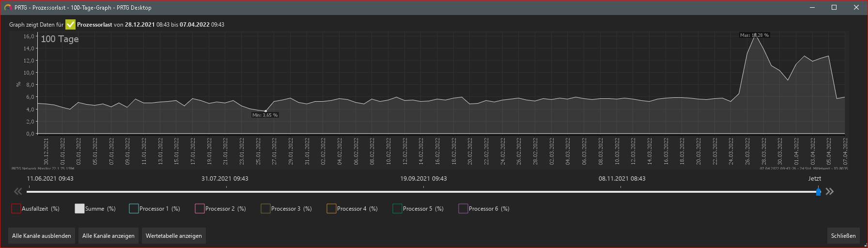The width and height of the screenshot is (868, 248).
Task: Enable the Processor 2 (%) channel
Action: (200, 209)
